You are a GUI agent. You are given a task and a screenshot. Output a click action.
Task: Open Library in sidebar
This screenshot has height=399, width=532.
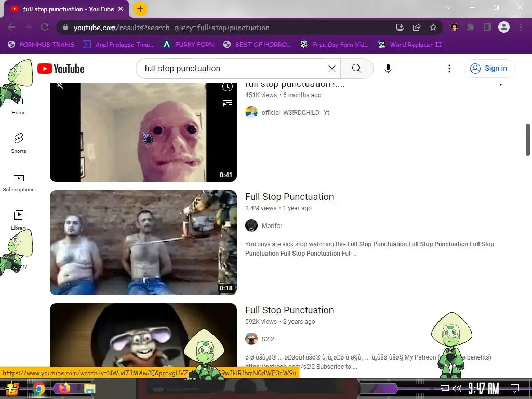coord(19,220)
